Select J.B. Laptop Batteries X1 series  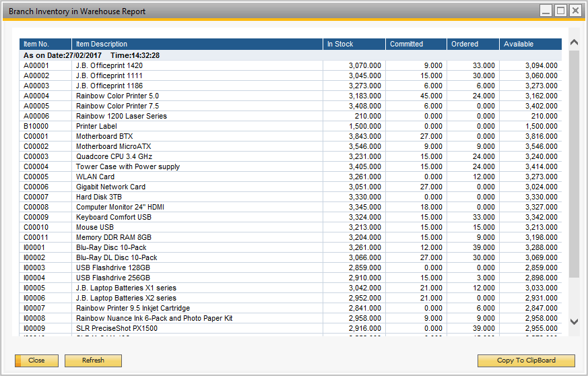(x=126, y=288)
